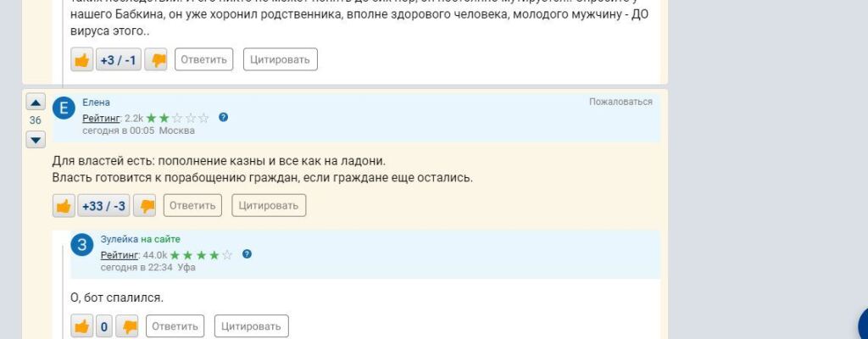Image resolution: width=868 pixels, height=339 pixels.
Task: Open Зулейка's user profile name
Action: [x=120, y=239]
